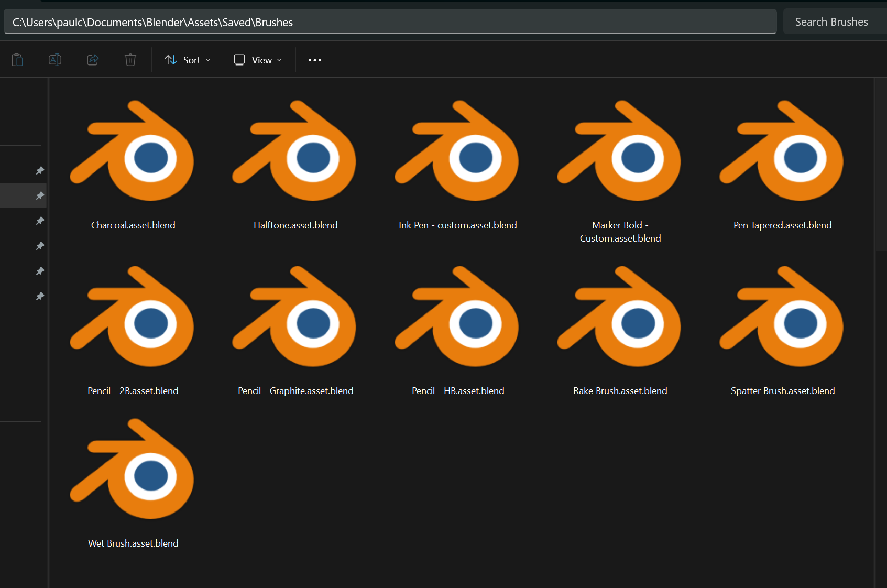
Task: Click the Search Brushes box
Action: pos(835,22)
